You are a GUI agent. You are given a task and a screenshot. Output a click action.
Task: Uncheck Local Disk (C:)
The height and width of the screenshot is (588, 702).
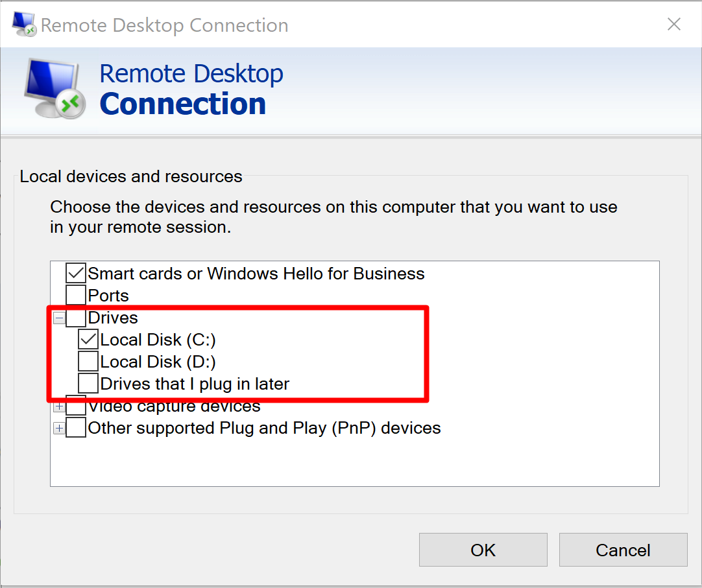(88, 339)
